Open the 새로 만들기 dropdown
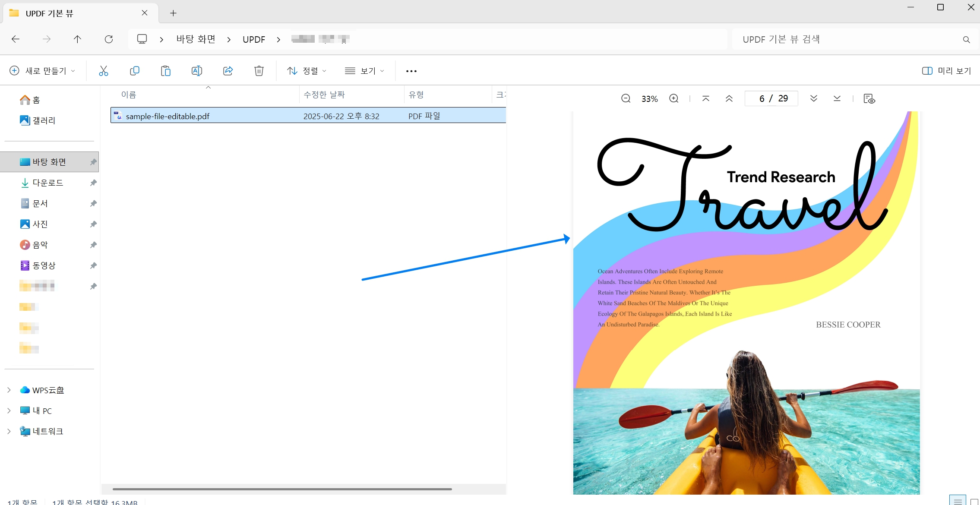 [43, 71]
